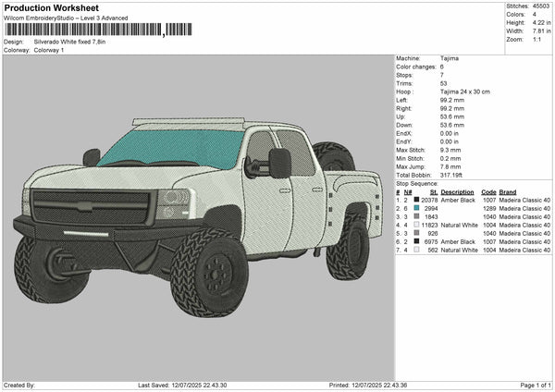
Task: Select thread code 1040 in row 3
Action: coord(489,216)
